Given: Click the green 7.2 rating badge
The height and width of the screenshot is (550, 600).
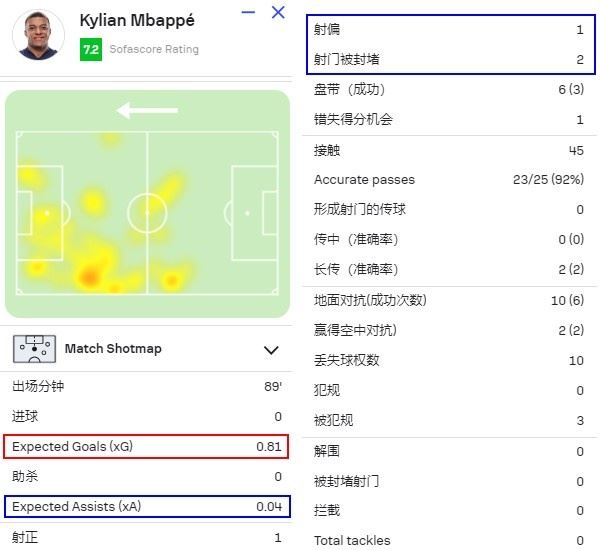Looking at the screenshot, I should [x=91, y=49].
